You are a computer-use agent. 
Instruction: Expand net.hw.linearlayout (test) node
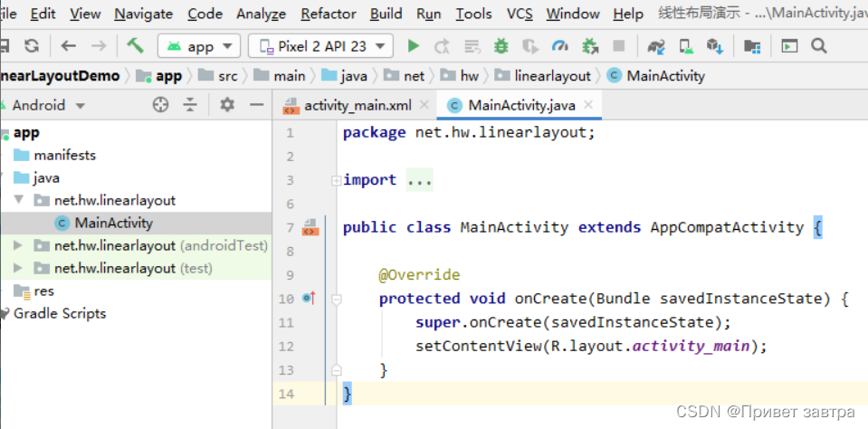pos(18,269)
